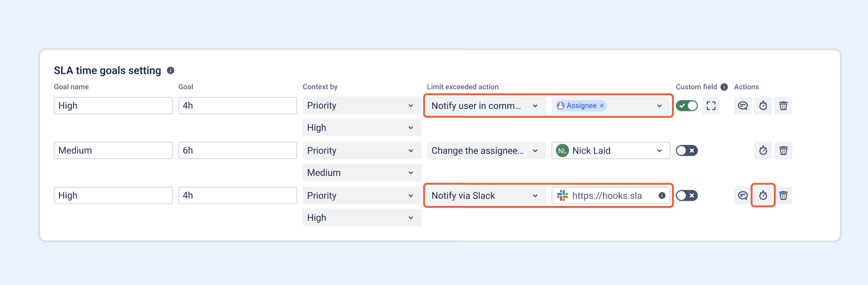Open the Notify user in comment action dropdown

click(x=486, y=106)
